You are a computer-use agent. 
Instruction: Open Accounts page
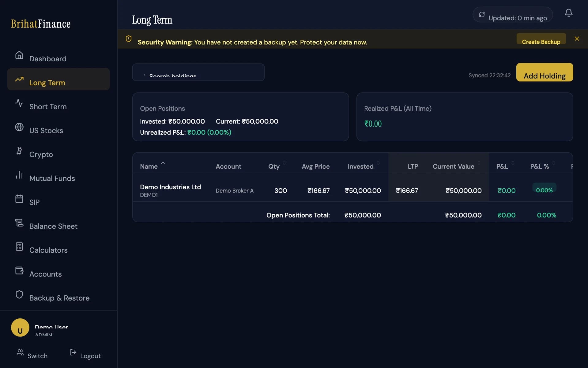58,270
